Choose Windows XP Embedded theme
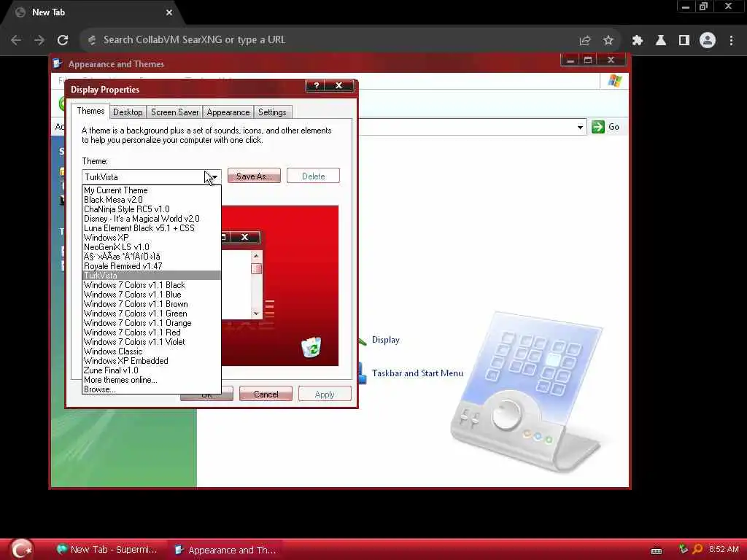 click(x=152, y=361)
